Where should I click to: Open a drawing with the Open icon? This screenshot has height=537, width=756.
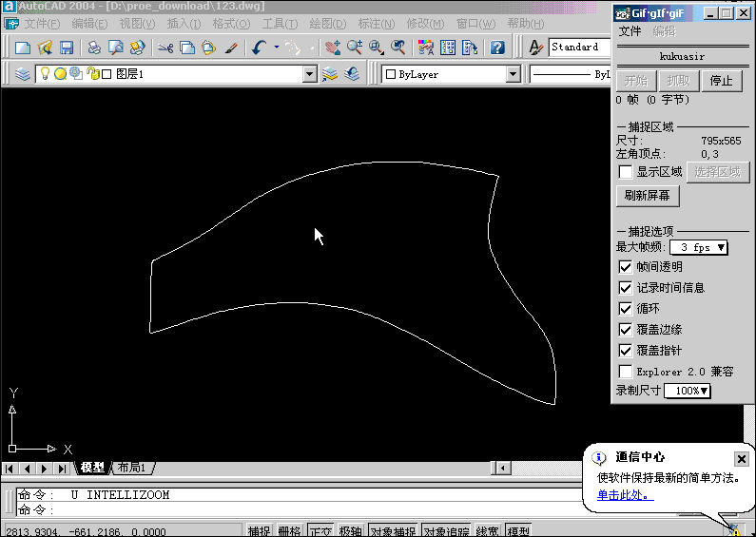[45, 48]
